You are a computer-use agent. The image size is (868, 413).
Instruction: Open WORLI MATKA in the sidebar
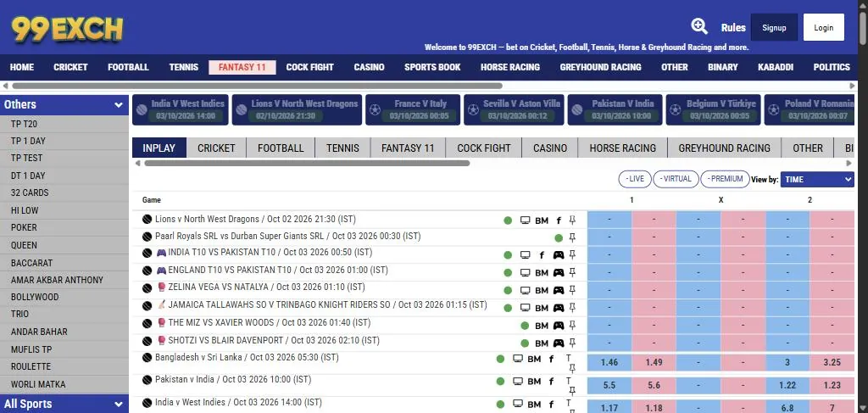tap(64, 384)
